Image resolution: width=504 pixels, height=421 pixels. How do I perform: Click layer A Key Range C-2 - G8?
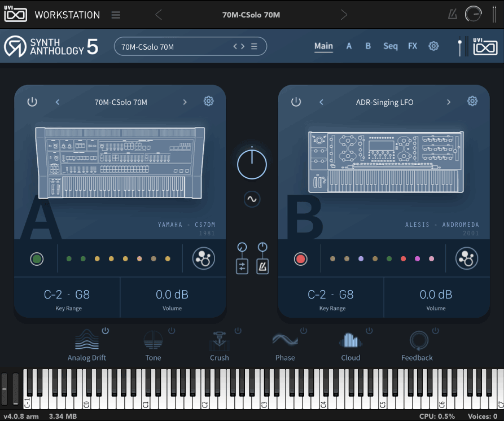[x=67, y=295]
